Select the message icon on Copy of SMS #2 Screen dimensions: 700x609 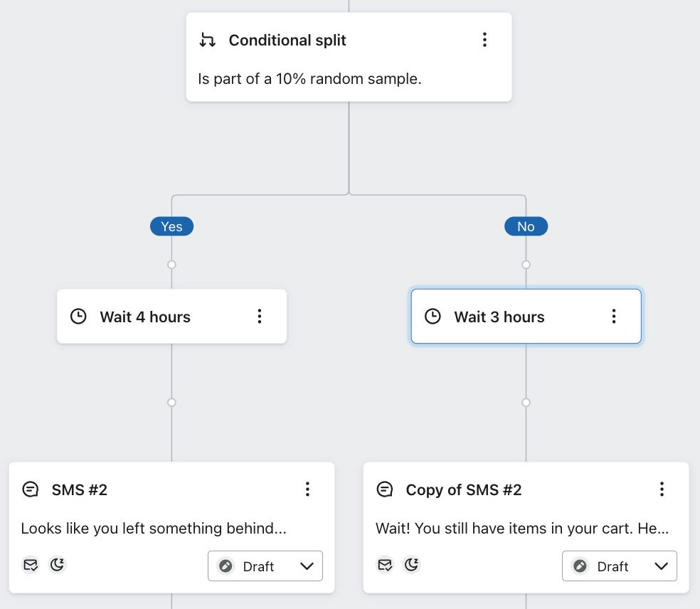pyautogui.click(x=385, y=489)
